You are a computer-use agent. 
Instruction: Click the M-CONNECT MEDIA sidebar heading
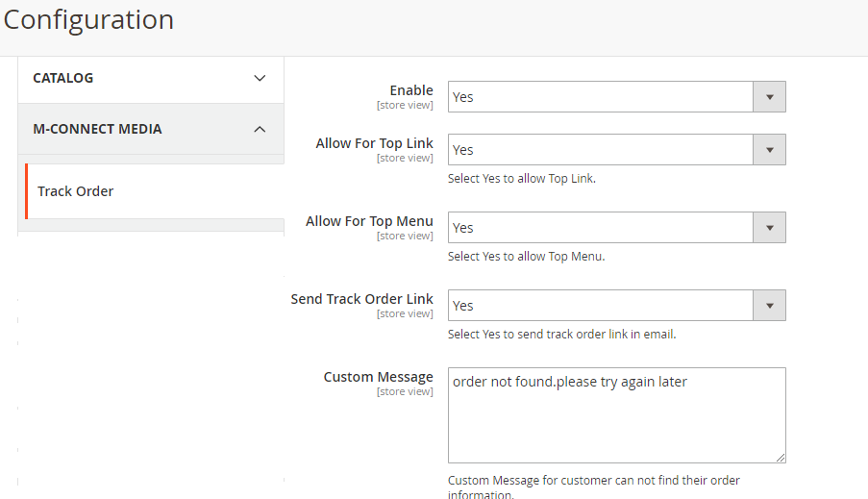(x=97, y=129)
